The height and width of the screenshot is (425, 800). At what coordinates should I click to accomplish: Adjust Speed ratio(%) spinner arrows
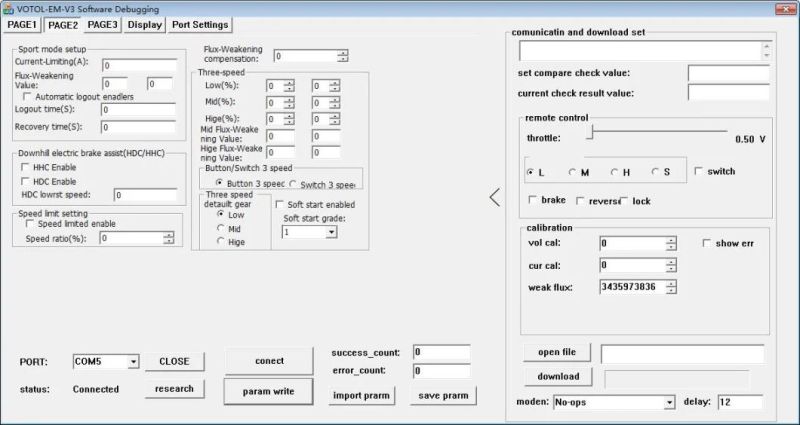click(x=168, y=238)
